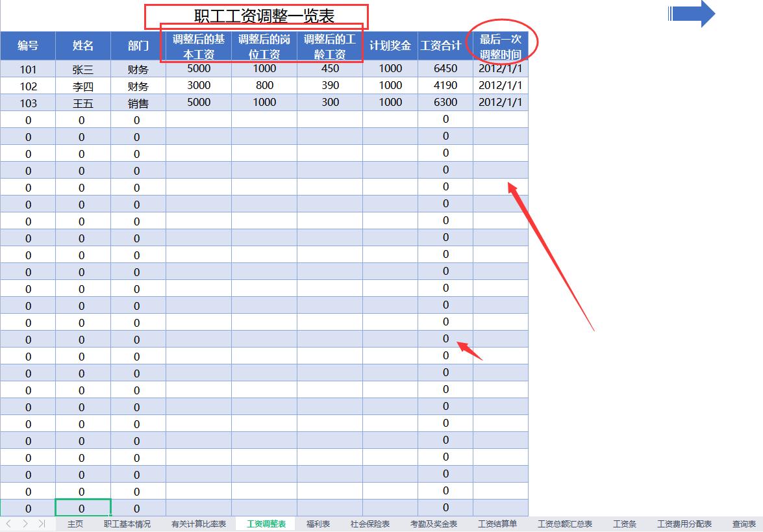Select the 6450 total salary cell
The width and height of the screenshot is (763, 532).
445,68
